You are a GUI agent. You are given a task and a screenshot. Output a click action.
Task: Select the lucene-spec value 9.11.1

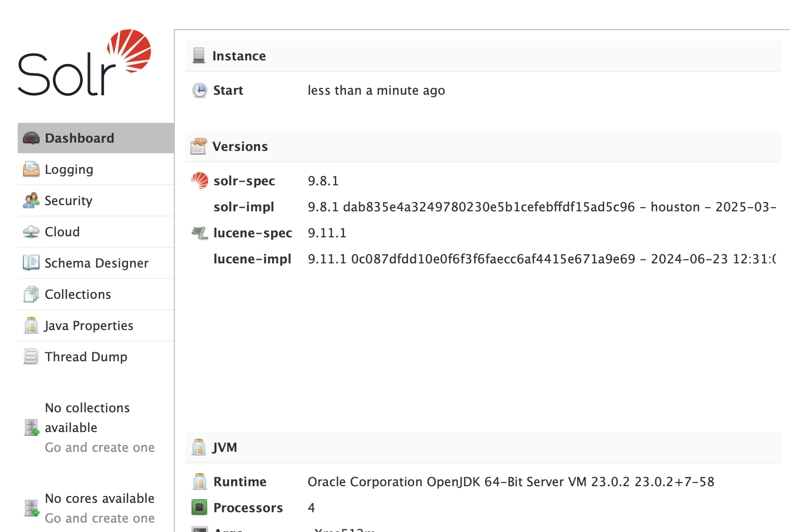click(x=327, y=233)
